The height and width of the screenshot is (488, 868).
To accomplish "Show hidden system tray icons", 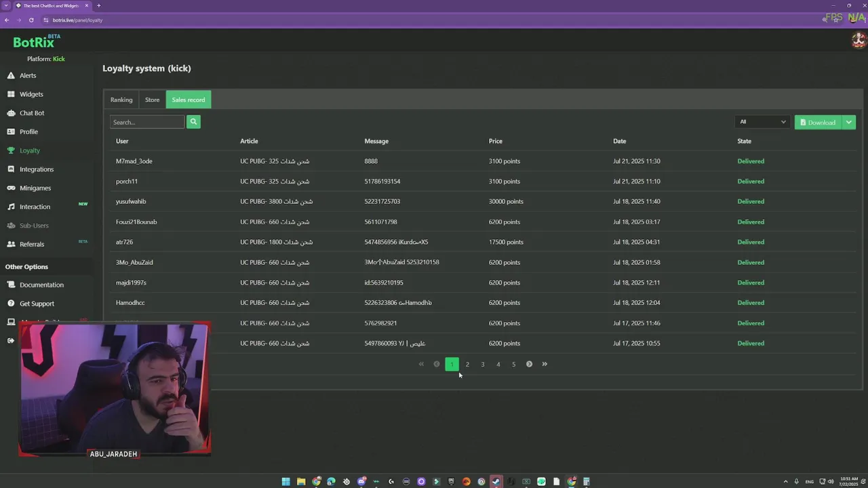I will point(786,481).
